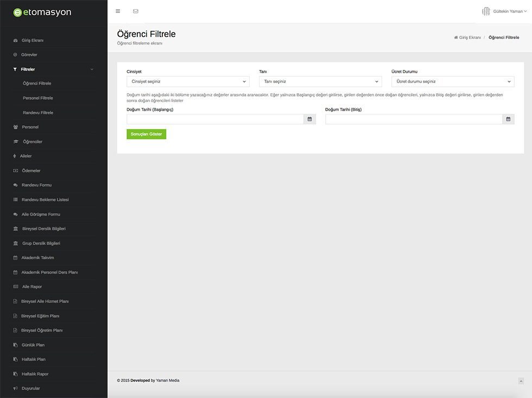Click the Randevu Bekleme Listesi list icon
The width and height of the screenshot is (532, 398).
[x=15, y=200]
